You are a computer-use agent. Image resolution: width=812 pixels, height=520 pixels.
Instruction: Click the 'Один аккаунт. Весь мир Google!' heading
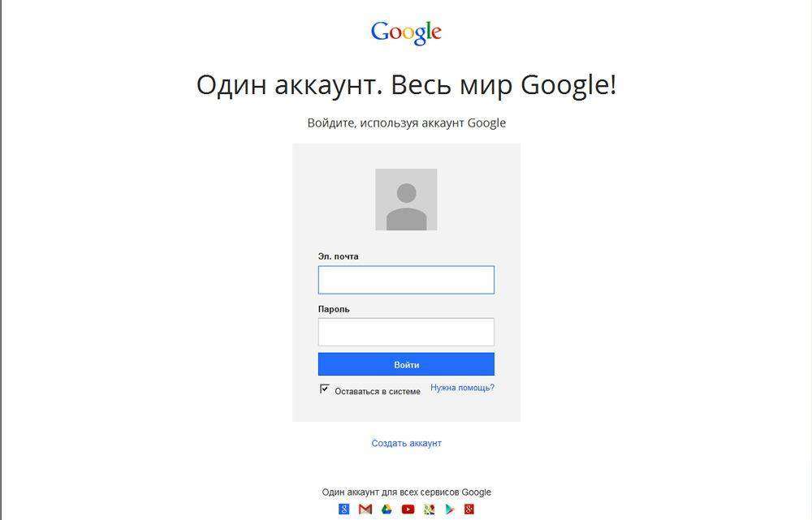click(407, 85)
